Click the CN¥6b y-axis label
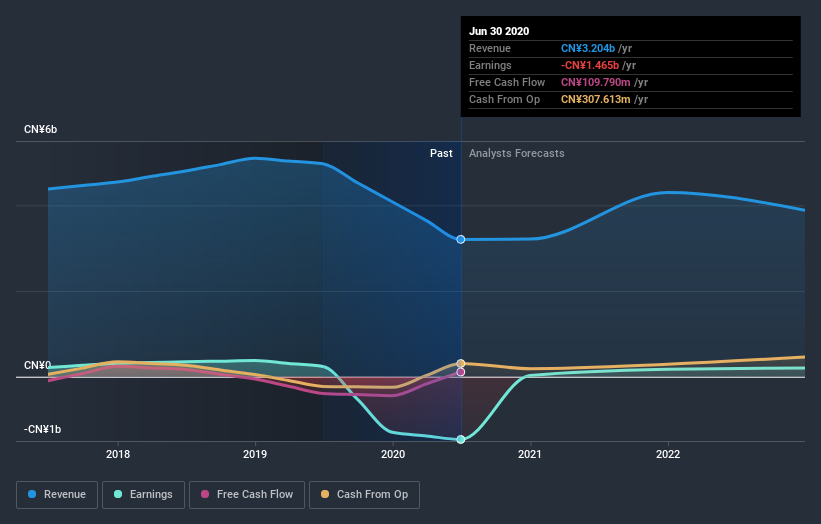821x524 pixels. (40, 129)
